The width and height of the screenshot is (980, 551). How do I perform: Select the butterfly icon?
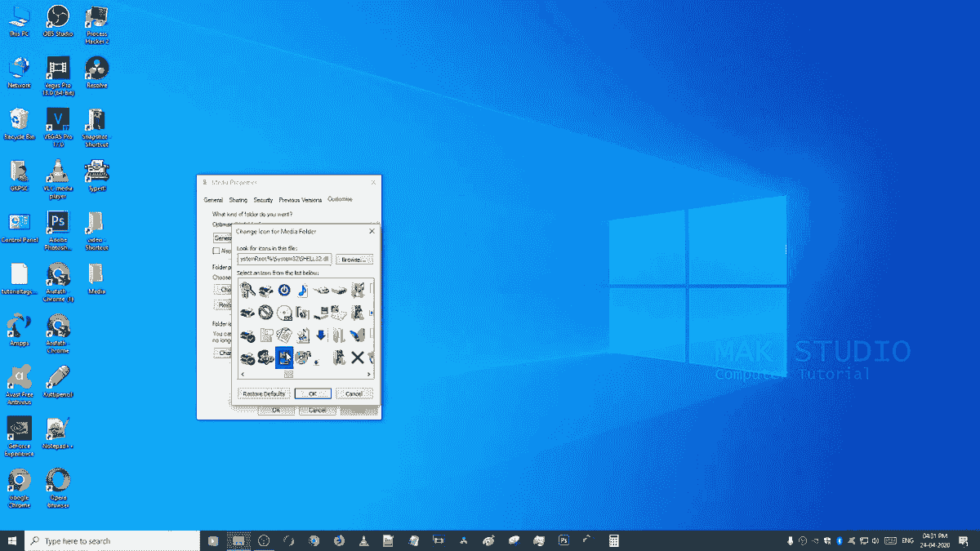pos(355,335)
